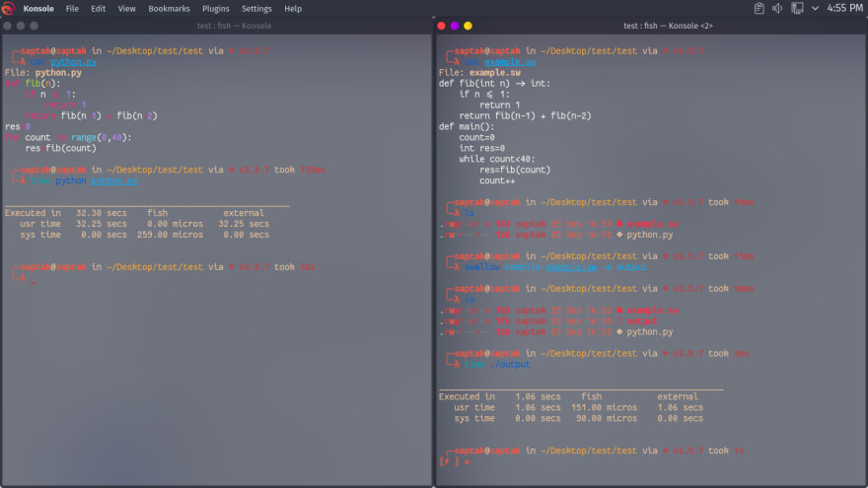Click 'res=fib(count)' in the left Konsole window
Screen dimensions: 868x488
(x=60, y=148)
